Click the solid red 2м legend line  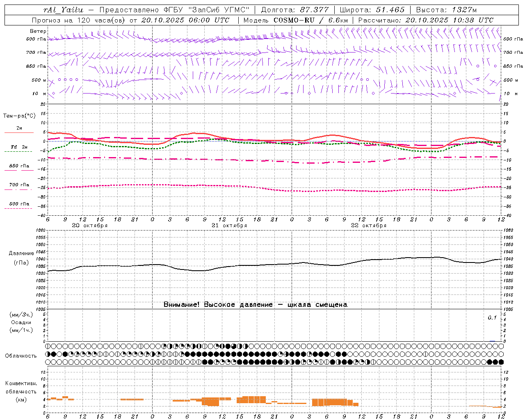tap(19, 132)
